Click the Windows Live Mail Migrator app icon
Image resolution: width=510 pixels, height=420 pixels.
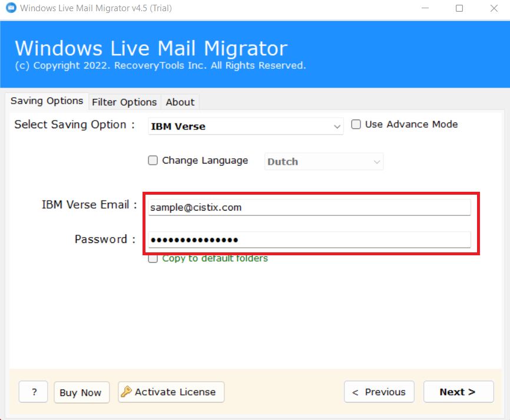tap(11, 8)
